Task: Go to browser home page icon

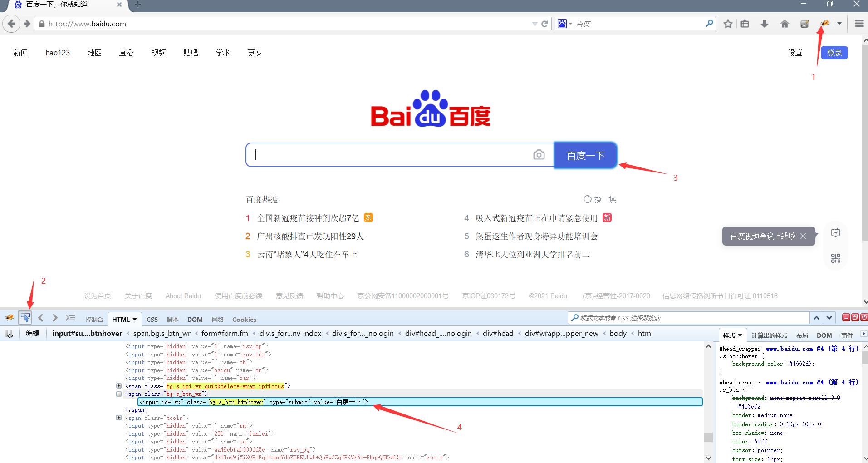Action: point(785,24)
